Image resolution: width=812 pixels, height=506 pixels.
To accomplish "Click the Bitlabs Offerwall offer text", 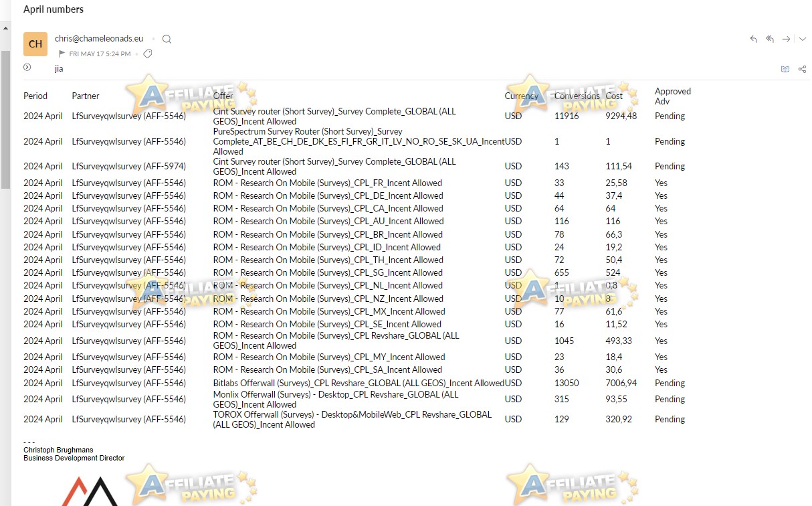I will point(359,383).
